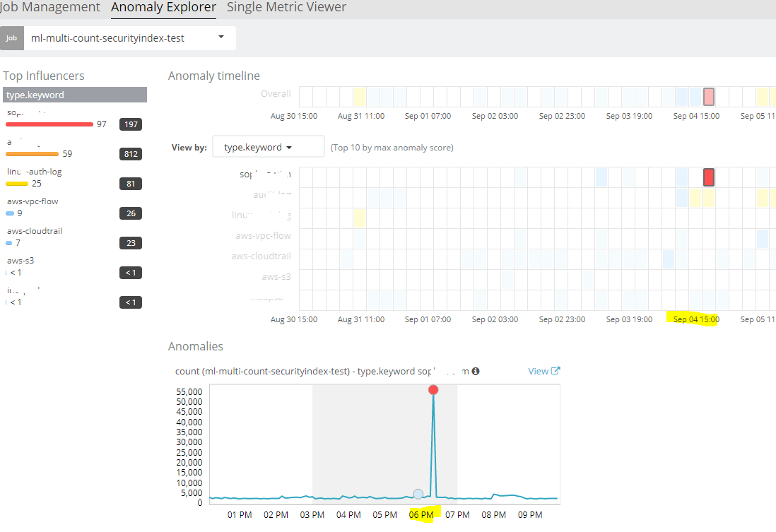Click the ml-multi-count-securityindex-test job name
776x532 pixels.
107,38
